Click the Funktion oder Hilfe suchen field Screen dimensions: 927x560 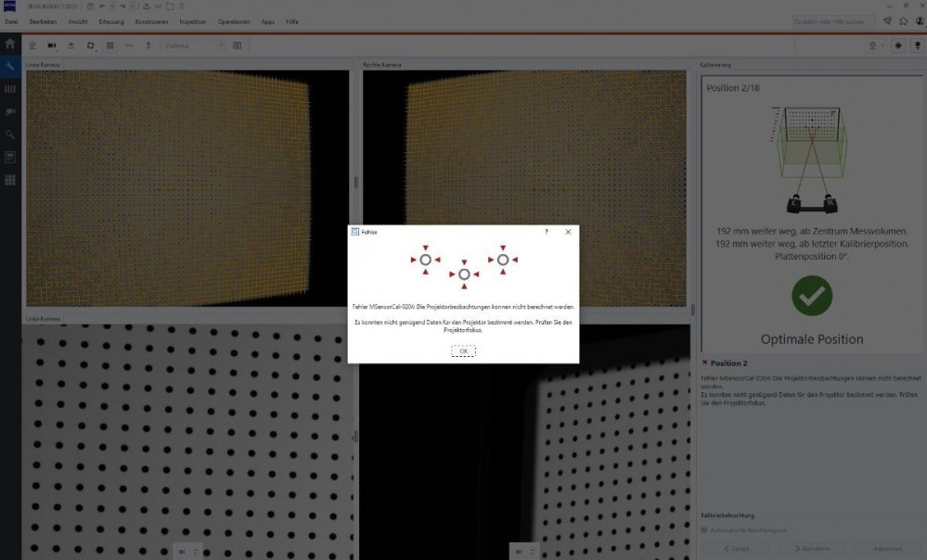(834, 20)
